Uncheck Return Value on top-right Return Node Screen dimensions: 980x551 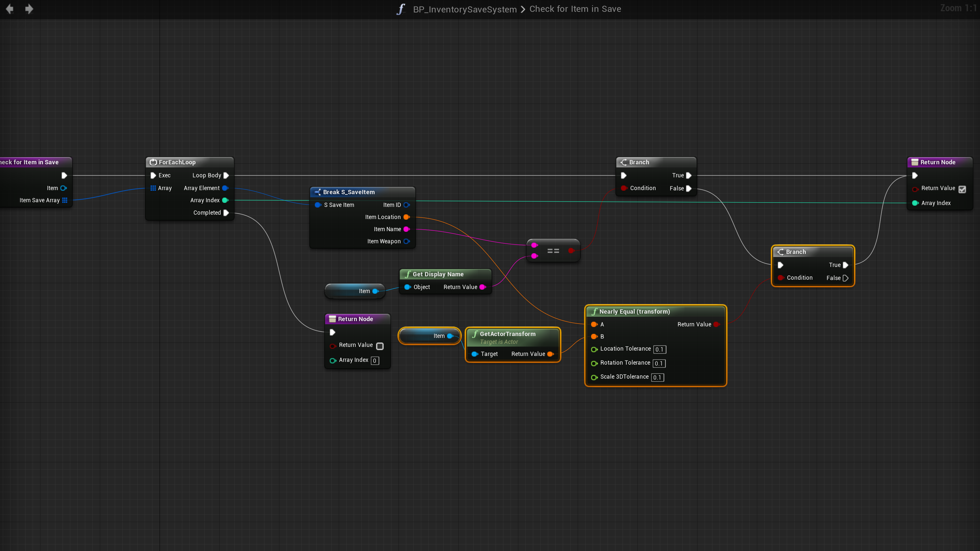coord(962,189)
